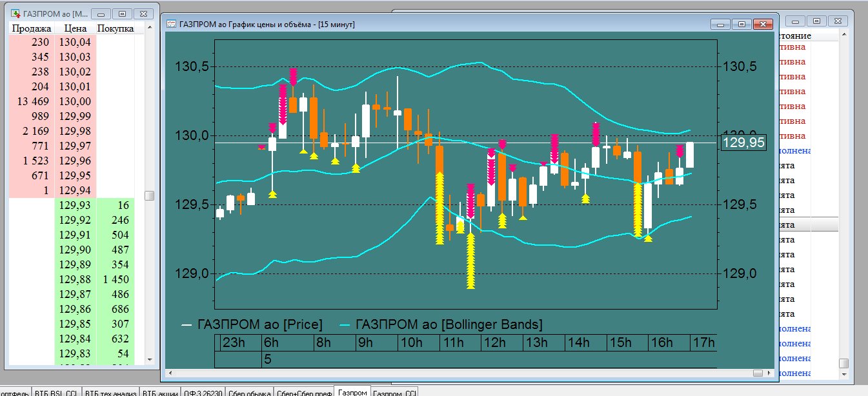Click the Продажа column header
868x396 pixels.
(x=32, y=28)
